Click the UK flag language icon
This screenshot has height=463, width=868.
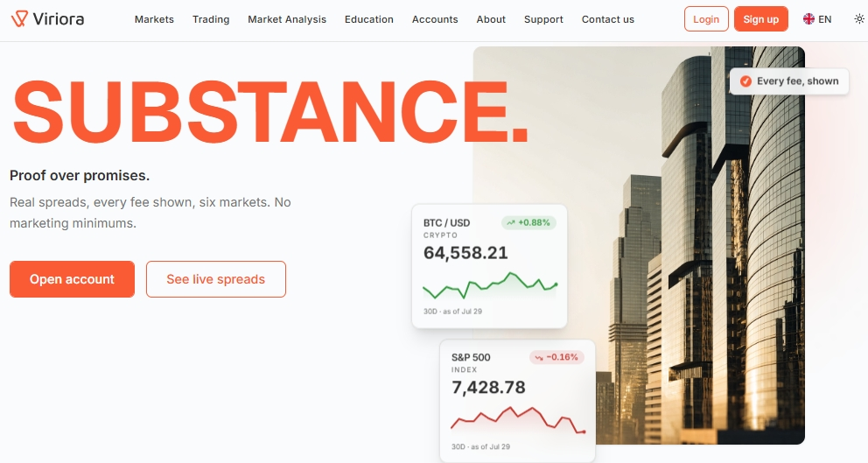(808, 19)
